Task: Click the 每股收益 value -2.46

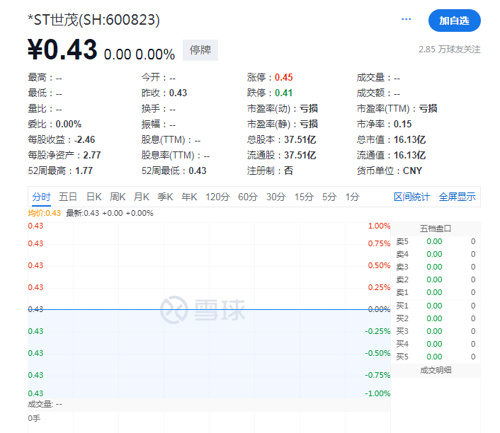Action: click(x=85, y=140)
